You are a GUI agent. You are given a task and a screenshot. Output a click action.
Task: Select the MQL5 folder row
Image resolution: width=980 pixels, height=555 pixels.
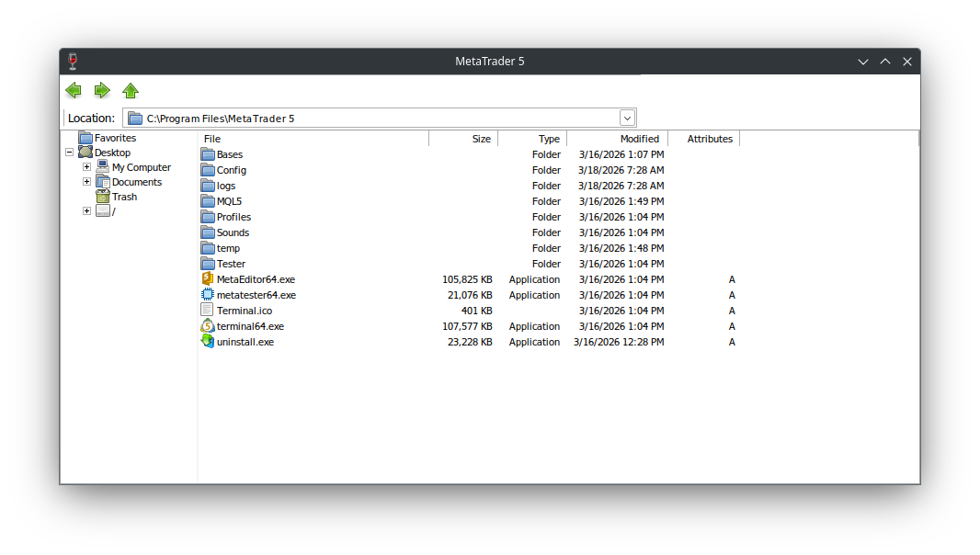[x=229, y=201]
